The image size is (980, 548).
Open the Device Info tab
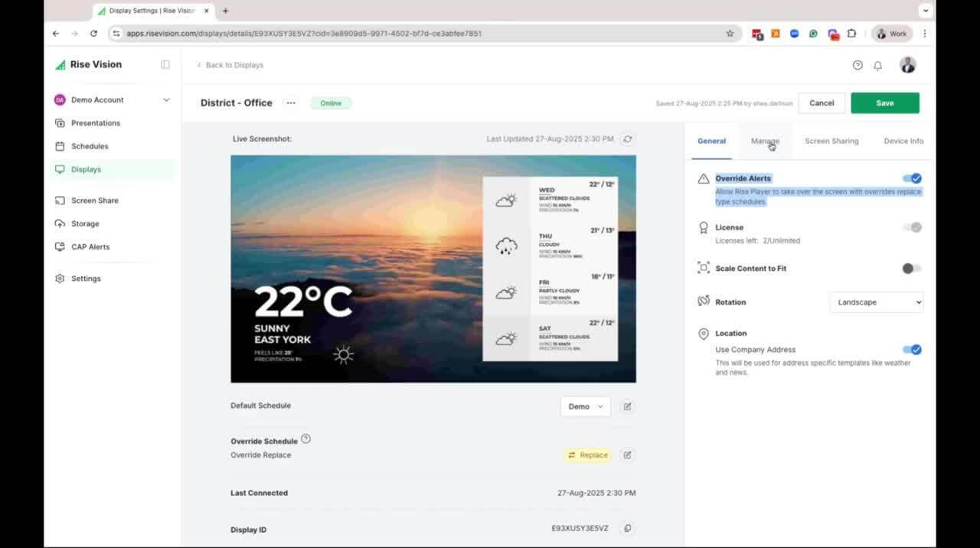pos(903,141)
